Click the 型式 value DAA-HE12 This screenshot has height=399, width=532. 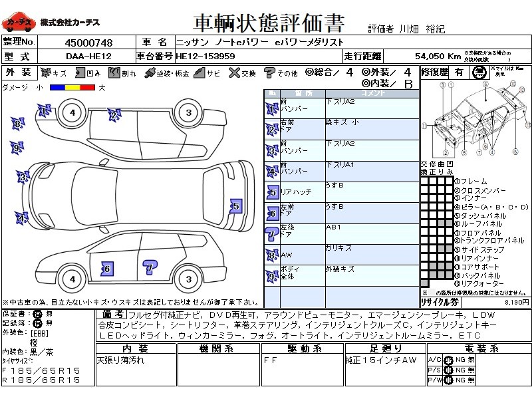[x=88, y=57]
